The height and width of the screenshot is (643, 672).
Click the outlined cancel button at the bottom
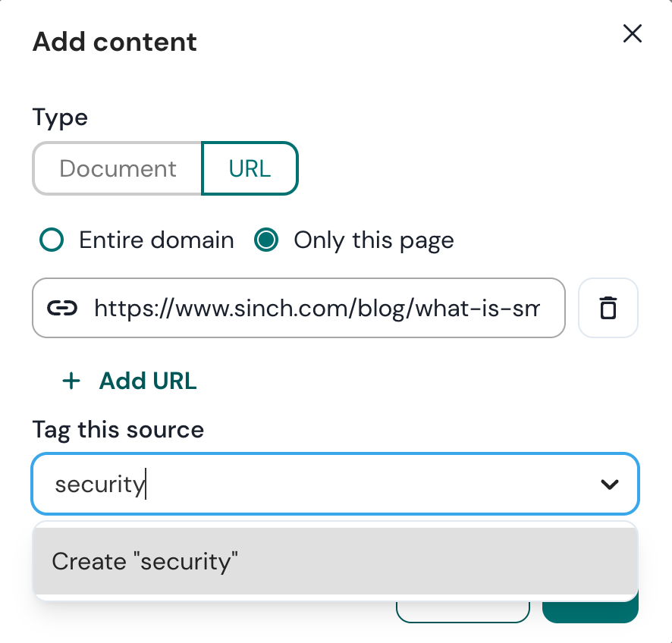click(x=463, y=612)
